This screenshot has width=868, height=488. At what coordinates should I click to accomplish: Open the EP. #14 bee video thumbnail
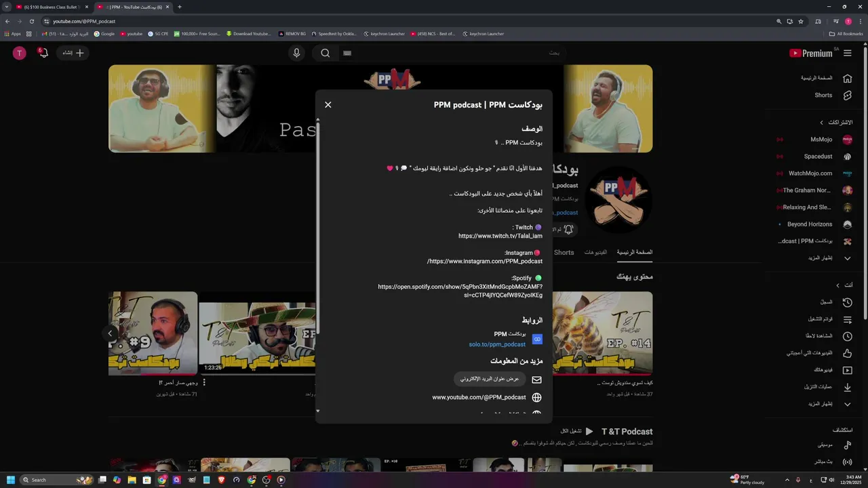[x=603, y=333]
